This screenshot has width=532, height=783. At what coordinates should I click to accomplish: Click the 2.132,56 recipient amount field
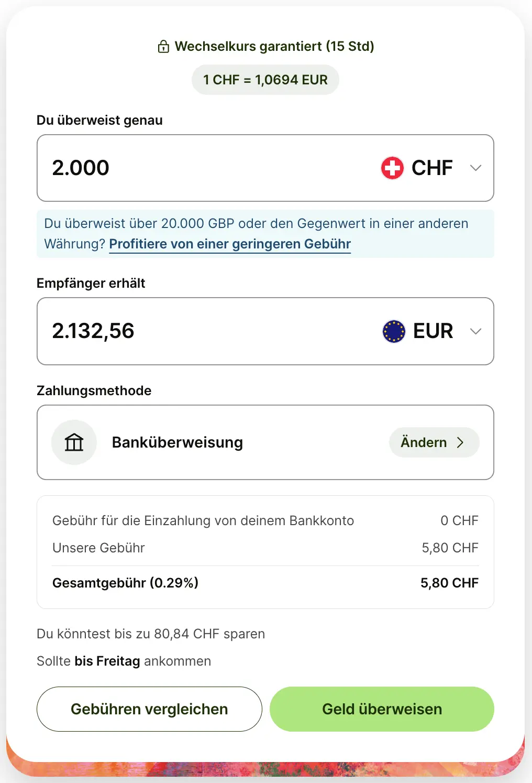pyautogui.click(x=209, y=331)
